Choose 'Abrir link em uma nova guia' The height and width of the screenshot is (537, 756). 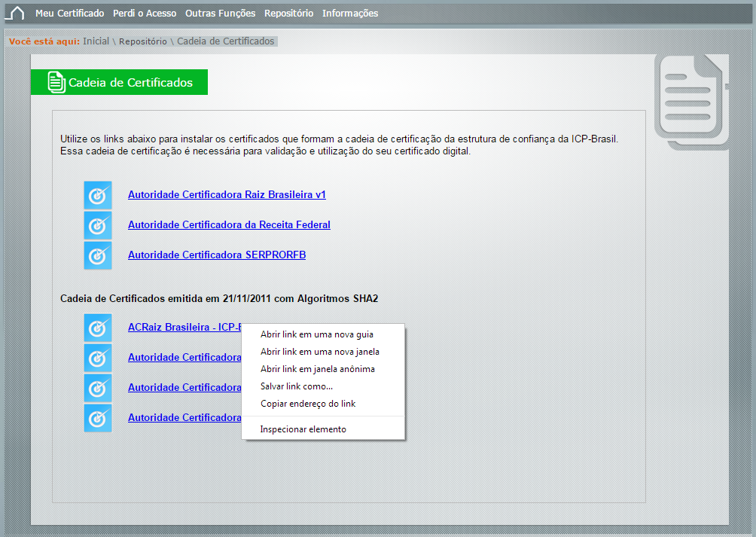click(x=316, y=334)
